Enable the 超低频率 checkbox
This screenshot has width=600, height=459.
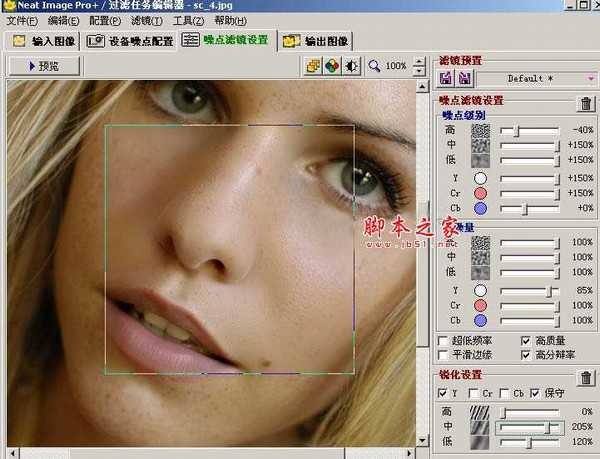pos(445,340)
